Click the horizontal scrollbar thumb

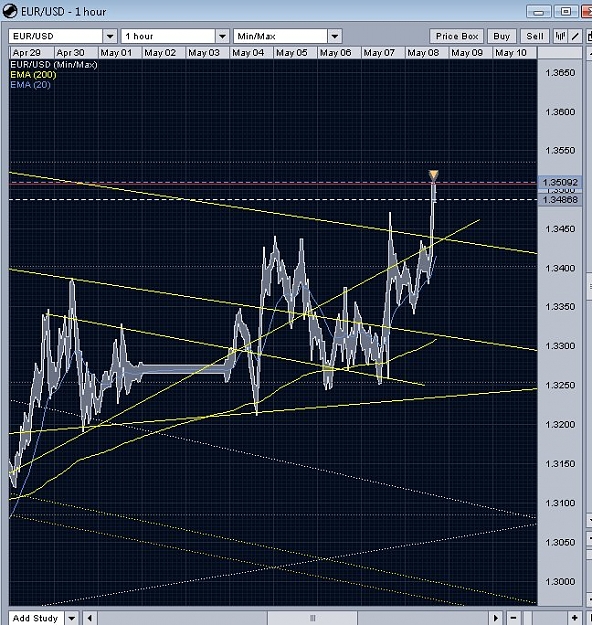[x=313, y=618]
